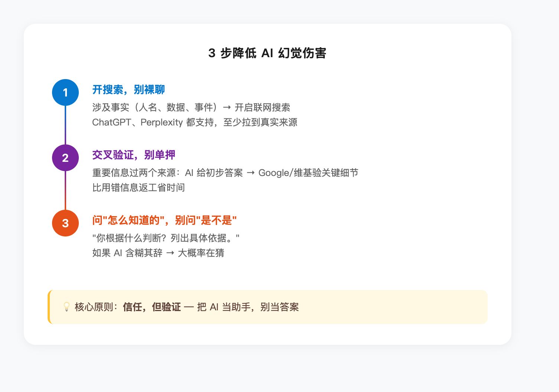Click the orange step 3 circle
The height and width of the screenshot is (392, 559).
coord(65,223)
